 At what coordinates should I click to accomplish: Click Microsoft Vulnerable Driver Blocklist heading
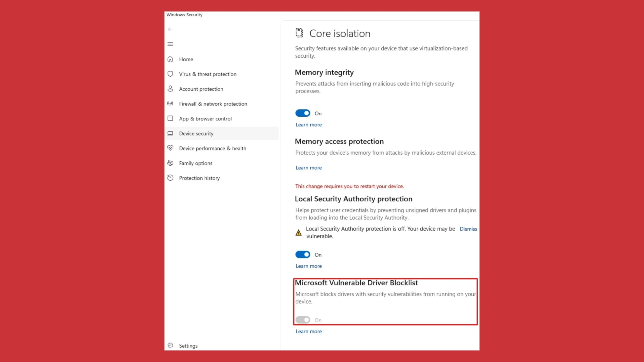point(356,283)
